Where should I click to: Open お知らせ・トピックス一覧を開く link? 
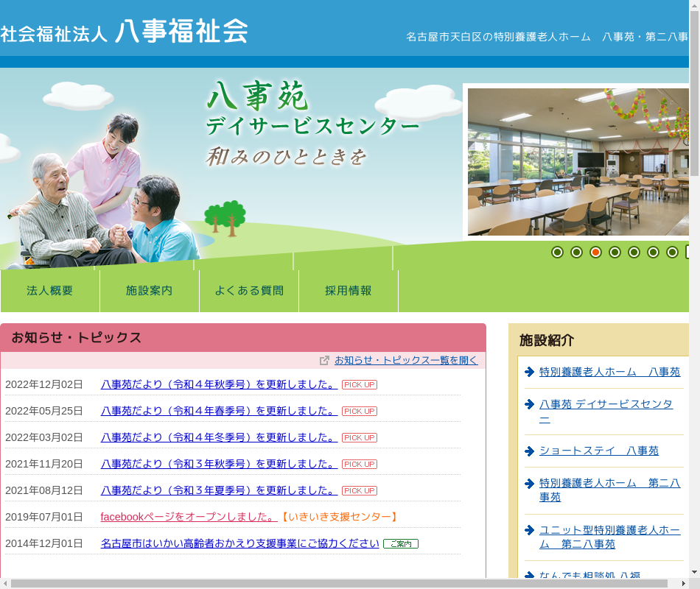coord(406,360)
